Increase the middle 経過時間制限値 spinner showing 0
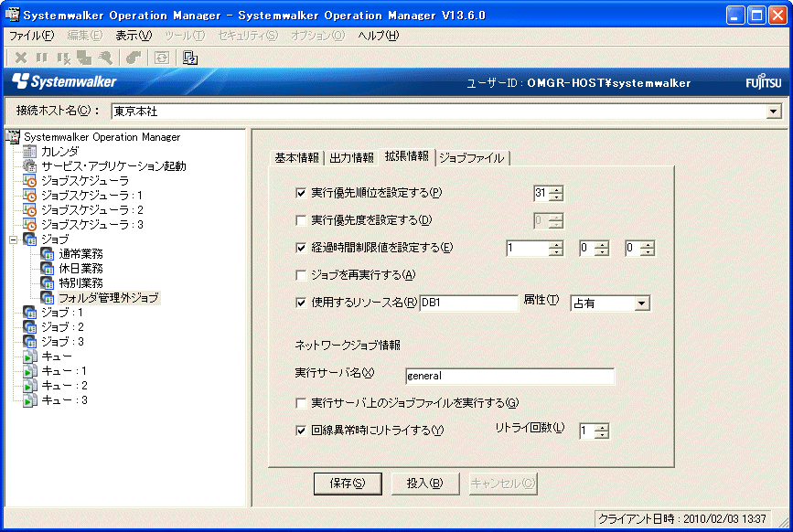 point(601,245)
